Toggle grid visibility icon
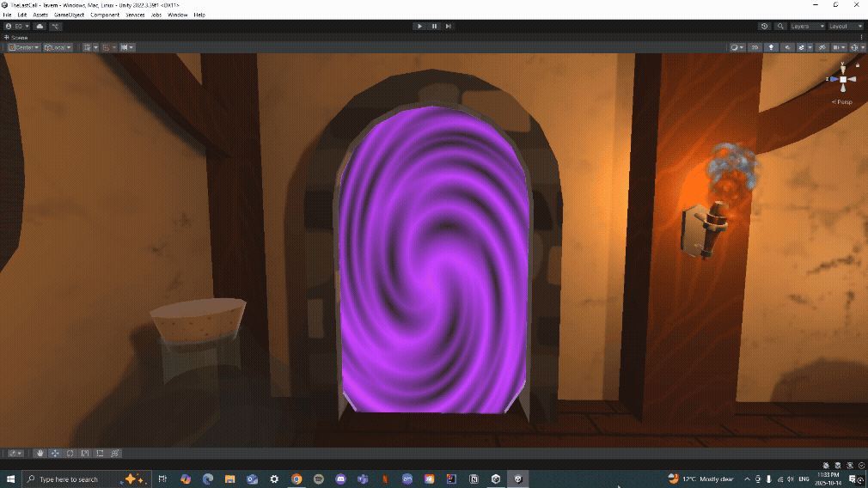This screenshot has width=868, height=488. pos(87,47)
